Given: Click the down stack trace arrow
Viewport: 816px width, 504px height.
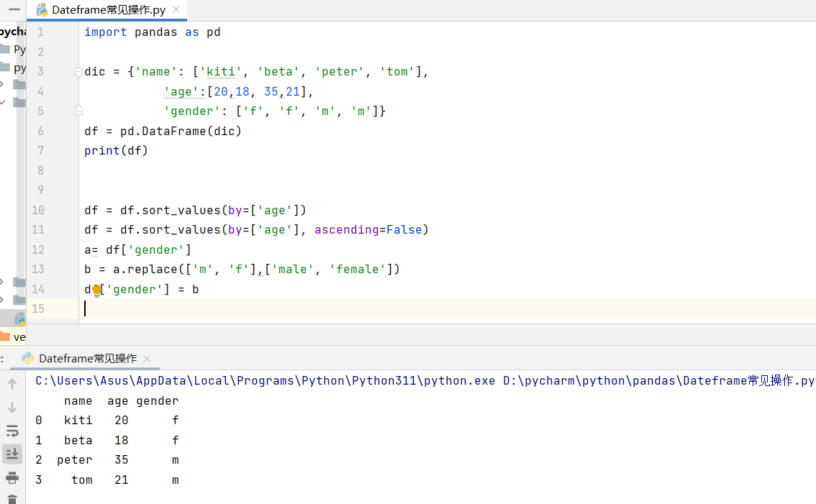Looking at the screenshot, I should [x=12, y=408].
